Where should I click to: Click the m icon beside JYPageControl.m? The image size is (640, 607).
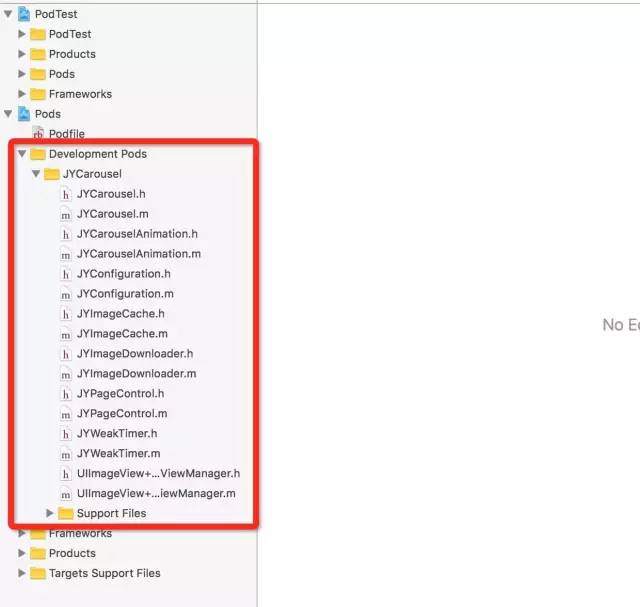point(66,414)
